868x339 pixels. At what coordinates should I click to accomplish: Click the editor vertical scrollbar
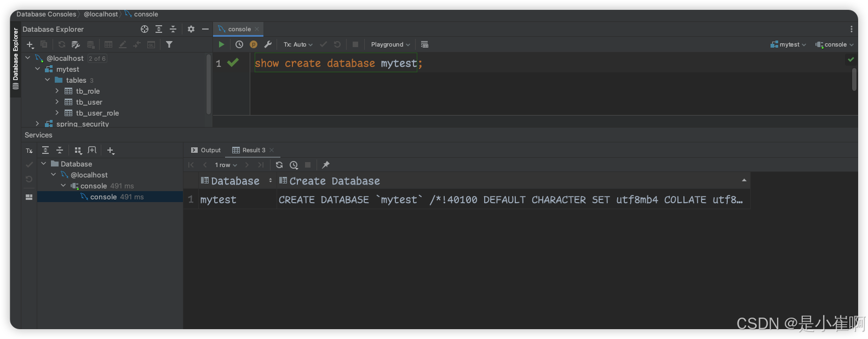[854, 80]
